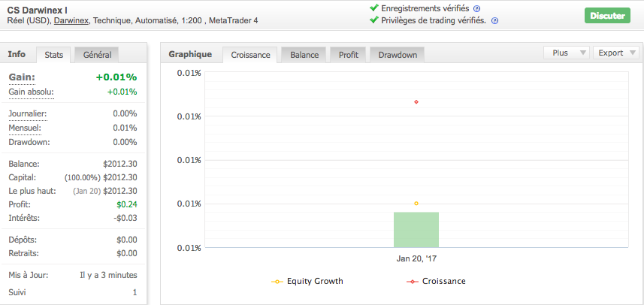Open the Plus dropdown menu
The width and height of the screenshot is (644, 305).
pyautogui.click(x=566, y=53)
